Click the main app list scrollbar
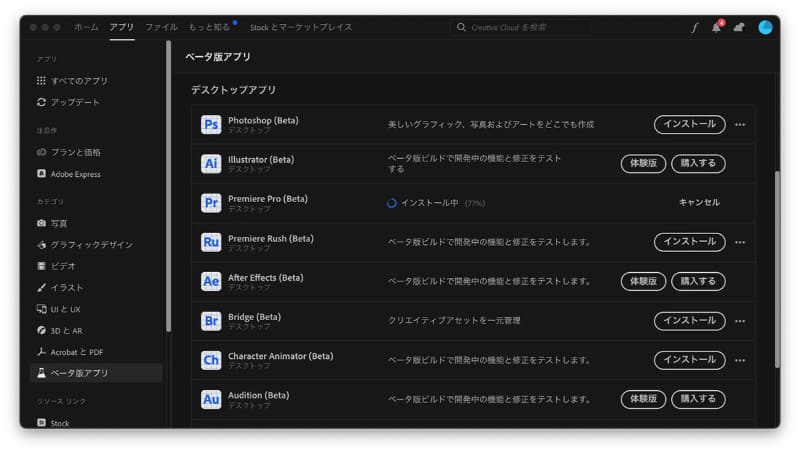 (x=777, y=269)
